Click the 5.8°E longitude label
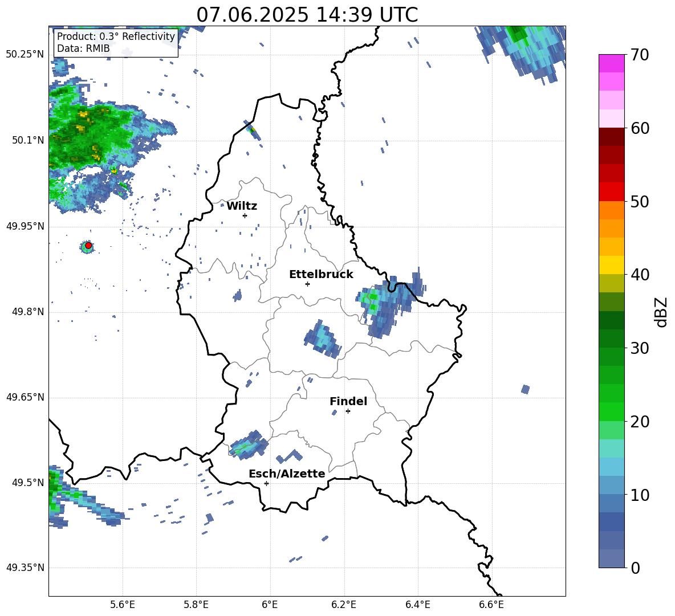The width and height of the screenshot is (675, 616). coord(196,605)
